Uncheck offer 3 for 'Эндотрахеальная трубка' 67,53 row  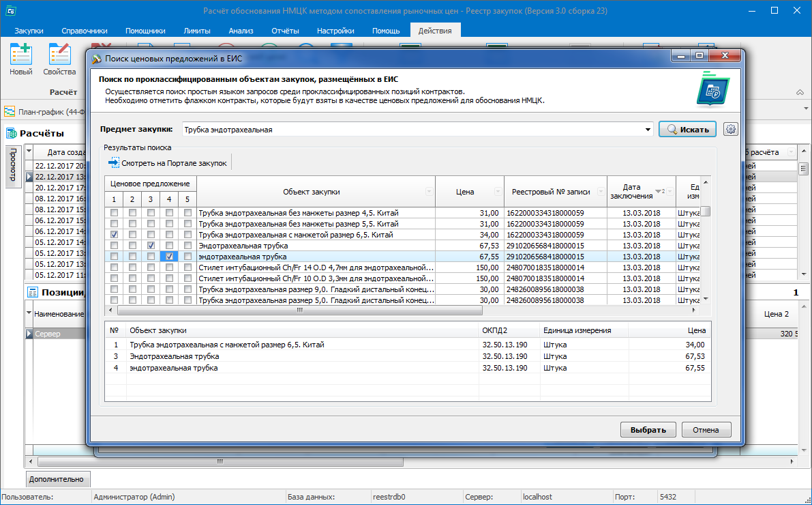point(151,245)
